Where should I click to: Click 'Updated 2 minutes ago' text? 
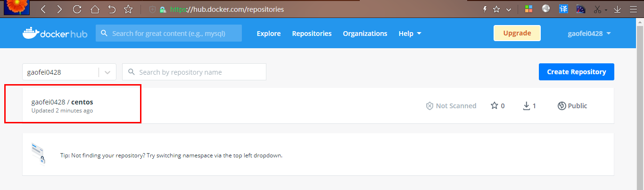point(62,111)
